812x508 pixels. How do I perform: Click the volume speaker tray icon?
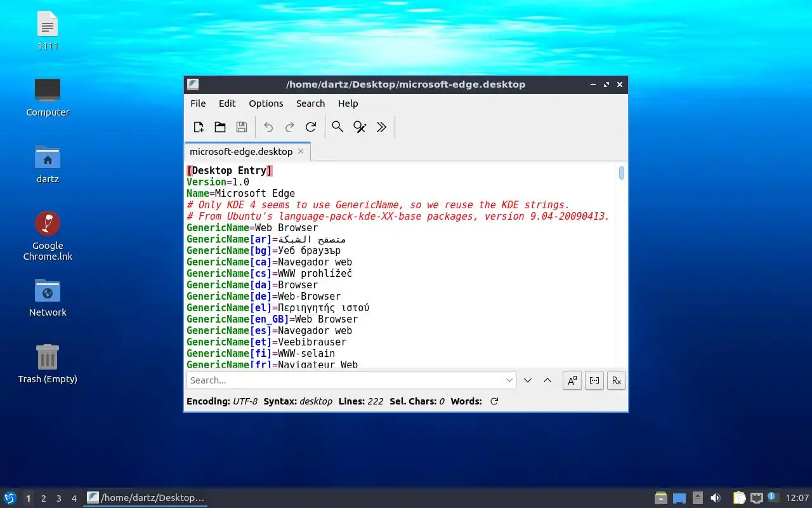click(716, 498)
